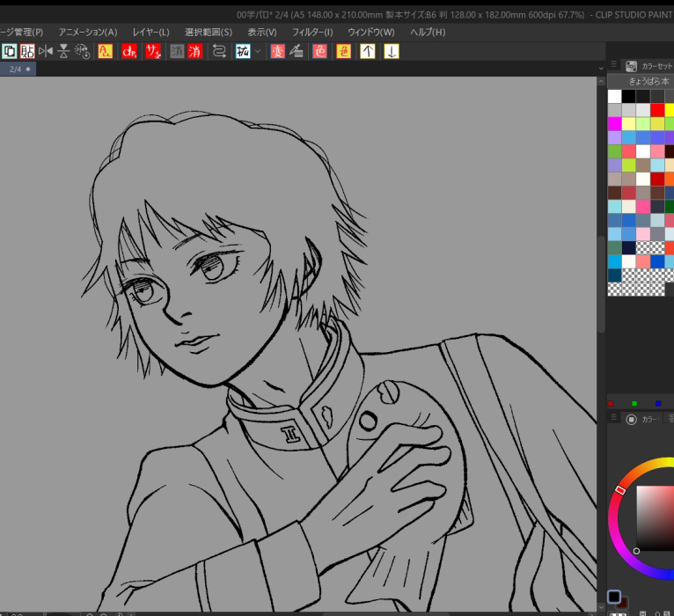Open the 選択範囲(S) menu
This screenshot has height=616, width=674.
pos(209,33)
